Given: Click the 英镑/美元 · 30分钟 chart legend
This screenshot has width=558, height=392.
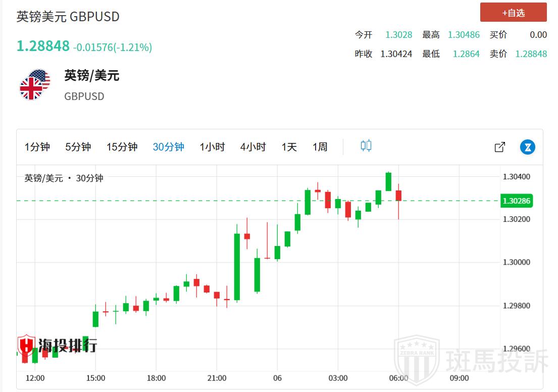Looking at the screenshot, I should (x=64, y=178).
